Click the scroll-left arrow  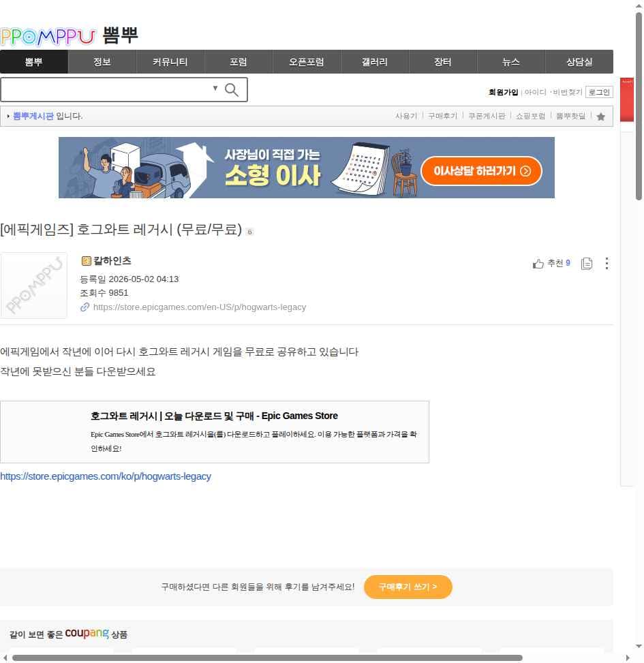point(5,658)
